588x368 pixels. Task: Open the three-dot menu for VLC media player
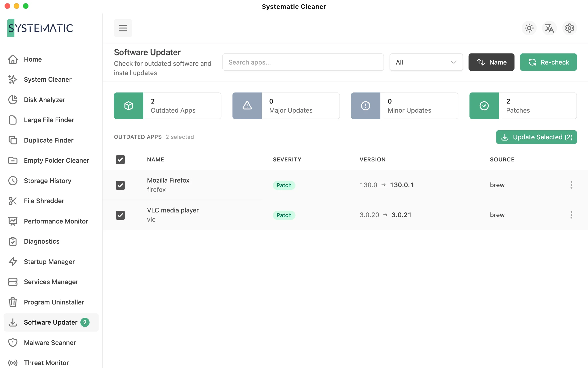[571, 215]
